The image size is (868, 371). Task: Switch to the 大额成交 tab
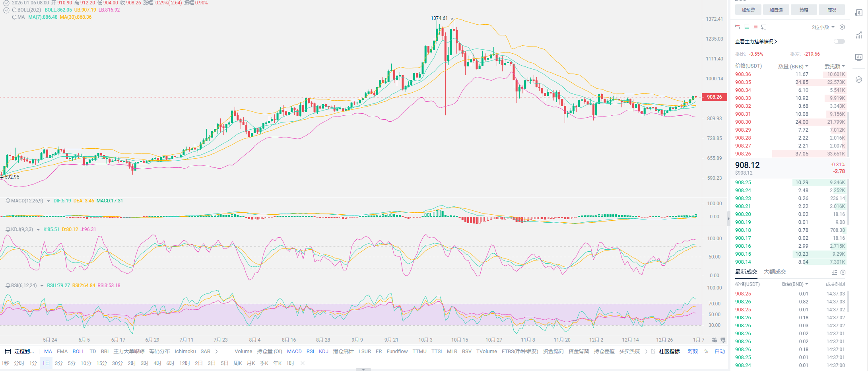pyautogui.click(x=775, y=272)
